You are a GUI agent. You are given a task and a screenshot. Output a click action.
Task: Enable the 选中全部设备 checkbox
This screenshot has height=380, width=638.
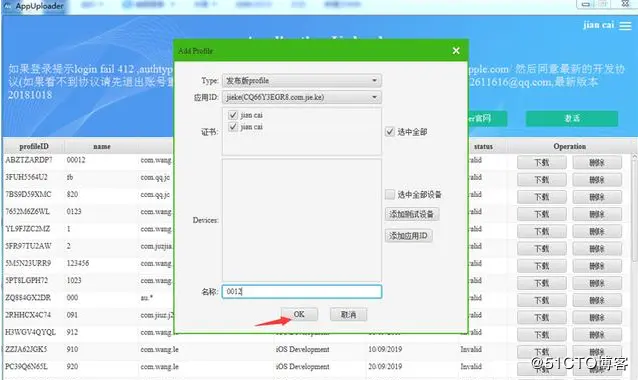(390, 194)
